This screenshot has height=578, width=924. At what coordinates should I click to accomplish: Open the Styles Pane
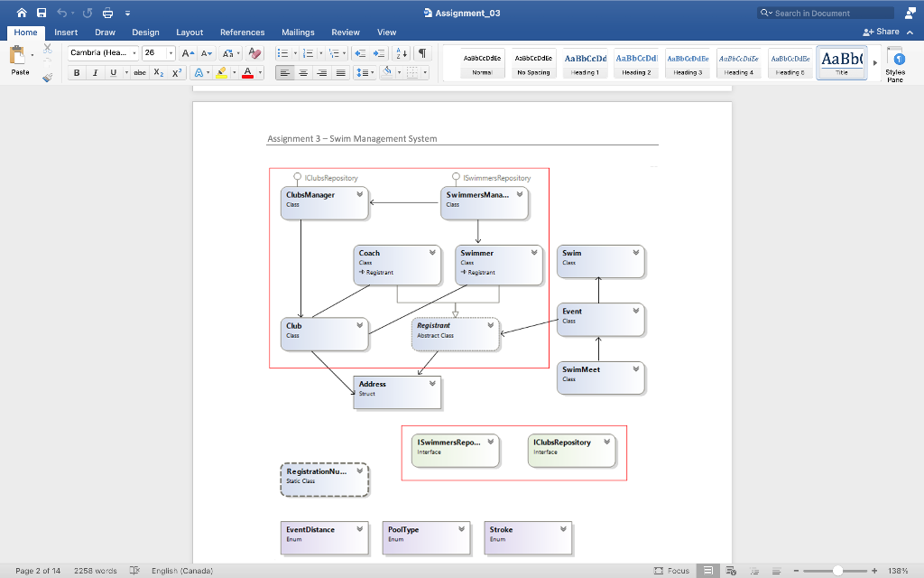[895, 64]
